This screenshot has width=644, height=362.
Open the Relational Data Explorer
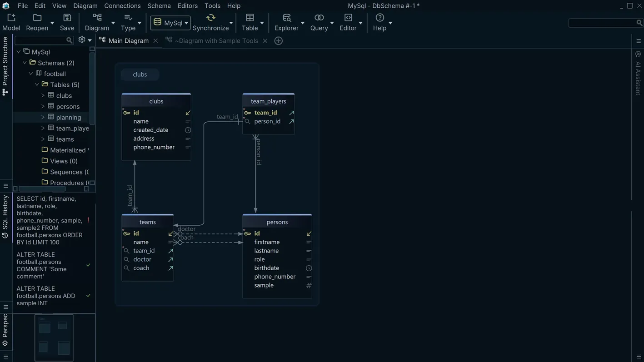click(286, 17)
